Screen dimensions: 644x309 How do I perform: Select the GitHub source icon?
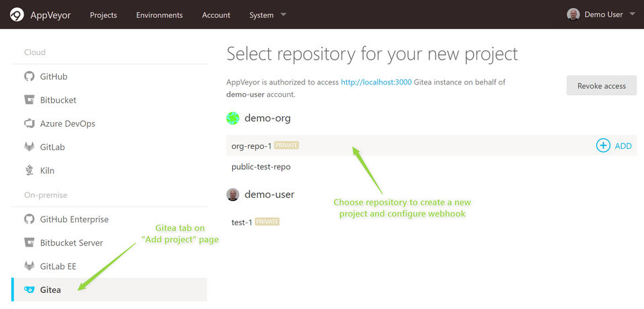[29, 76]
